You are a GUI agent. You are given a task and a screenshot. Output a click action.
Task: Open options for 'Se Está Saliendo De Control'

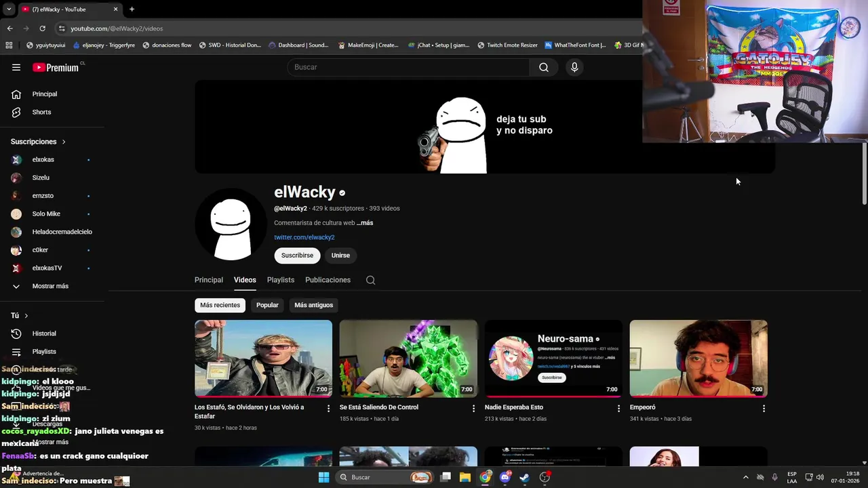pos(473,408)
